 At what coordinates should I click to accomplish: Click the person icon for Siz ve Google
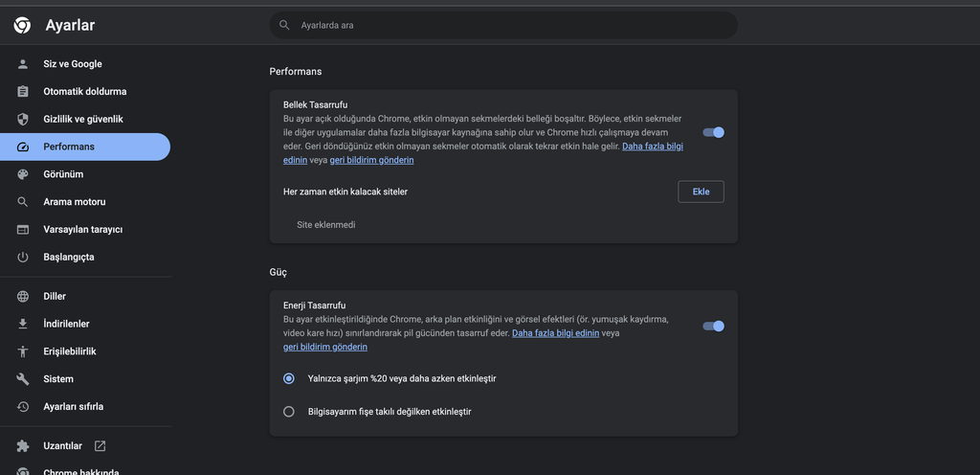point(23,64)
